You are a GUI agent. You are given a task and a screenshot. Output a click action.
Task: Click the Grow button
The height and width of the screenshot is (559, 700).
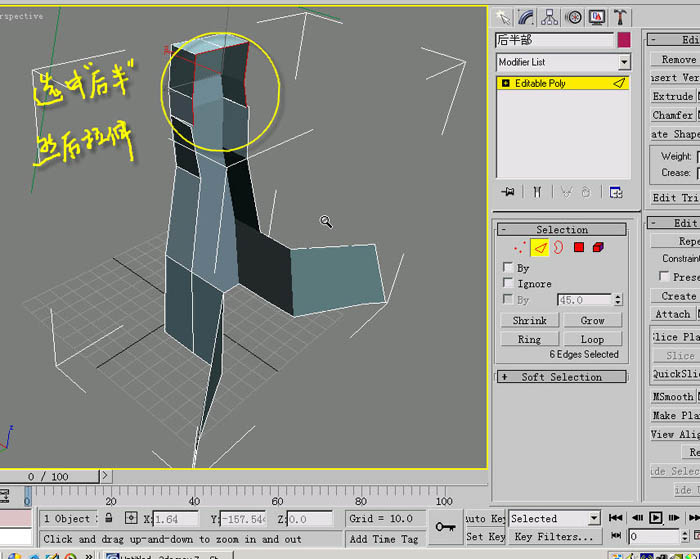point(592,320)
